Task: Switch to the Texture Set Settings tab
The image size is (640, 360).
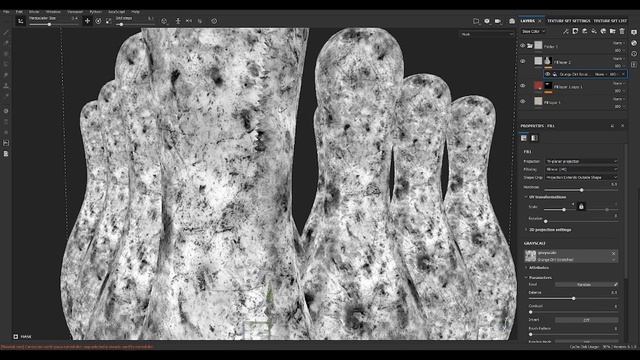Action: tap(569, 20)
